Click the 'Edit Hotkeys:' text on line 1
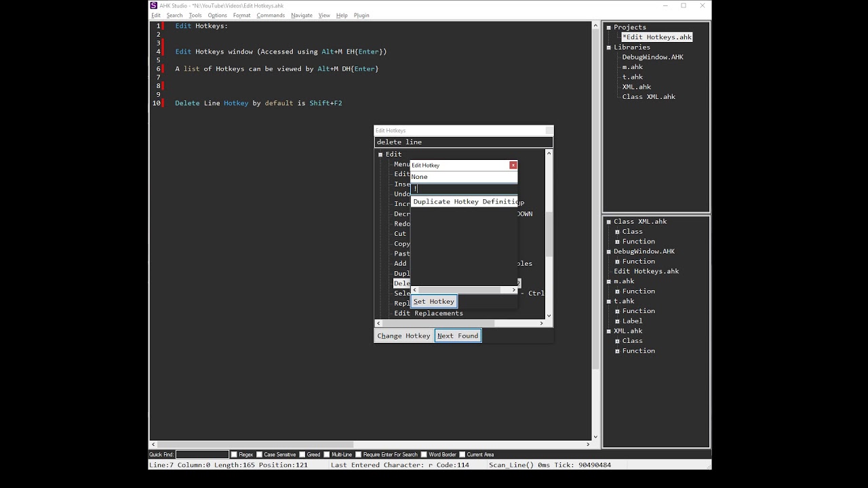 201,26
